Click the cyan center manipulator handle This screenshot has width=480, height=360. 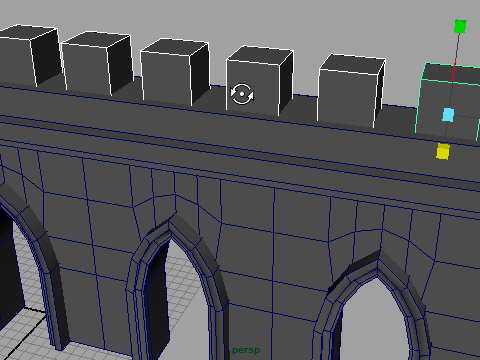(x=448, y=115)
